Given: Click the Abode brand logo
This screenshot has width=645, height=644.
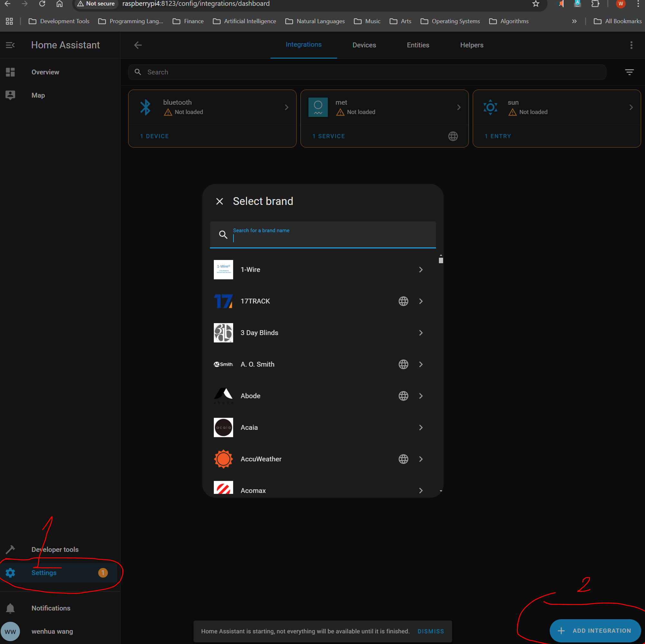Looking at the screenshot, I should (223, 396).
